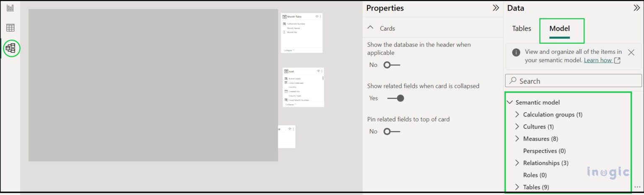Image resolution: width=644 pixels, height=195 pixels.
Task: Switch to Table view icon
Action: click(10, 28)
